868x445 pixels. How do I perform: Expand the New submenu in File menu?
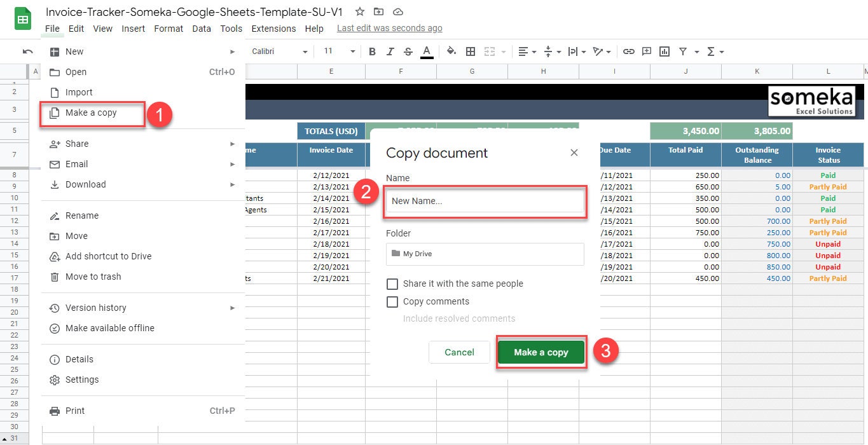[x=143, y=51]
